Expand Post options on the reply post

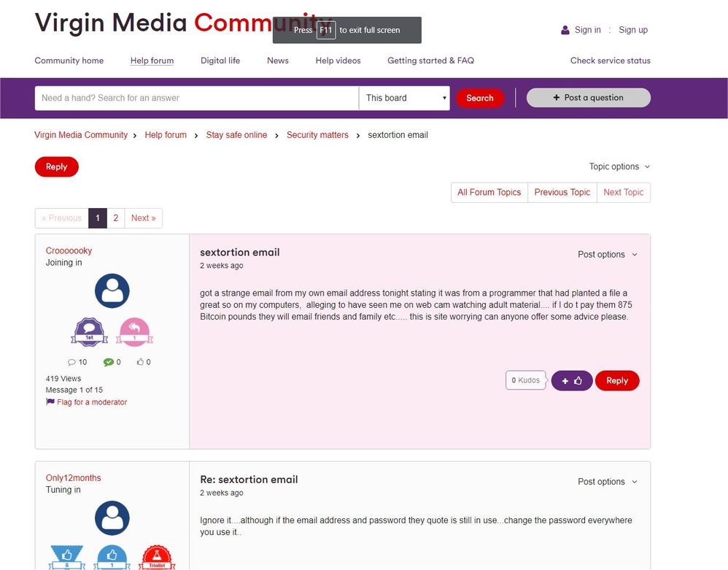pyautogui.click(x=607, y=482)
